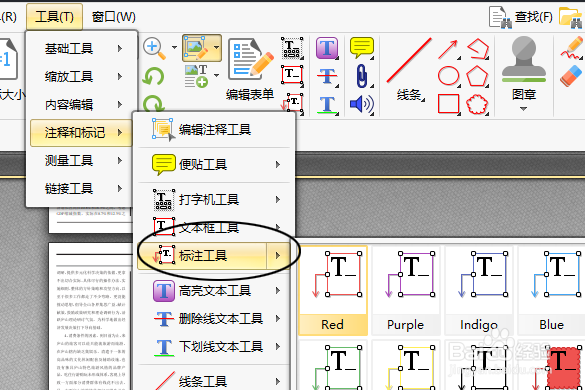Image resolution: width=585 pixels, height=390 pixels.
Task: Select the sound speaker annotation icon
Action: (x=362, y=104)
